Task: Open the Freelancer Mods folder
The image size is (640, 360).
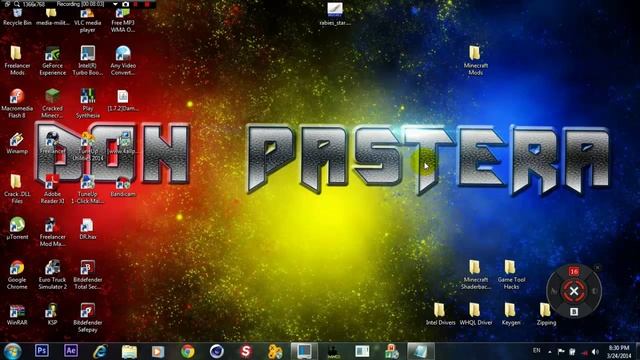Action: [x=17, y=60]
